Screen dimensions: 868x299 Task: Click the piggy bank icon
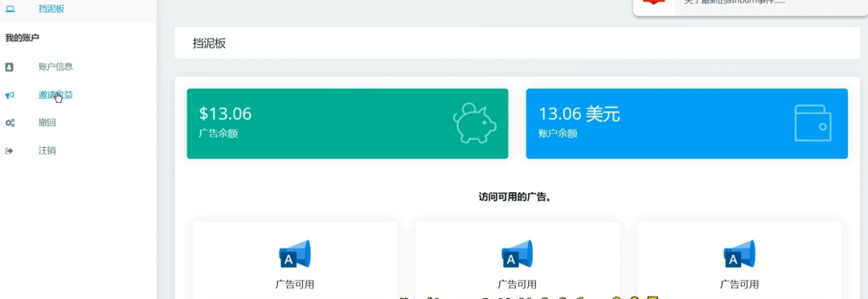(474, 124)
